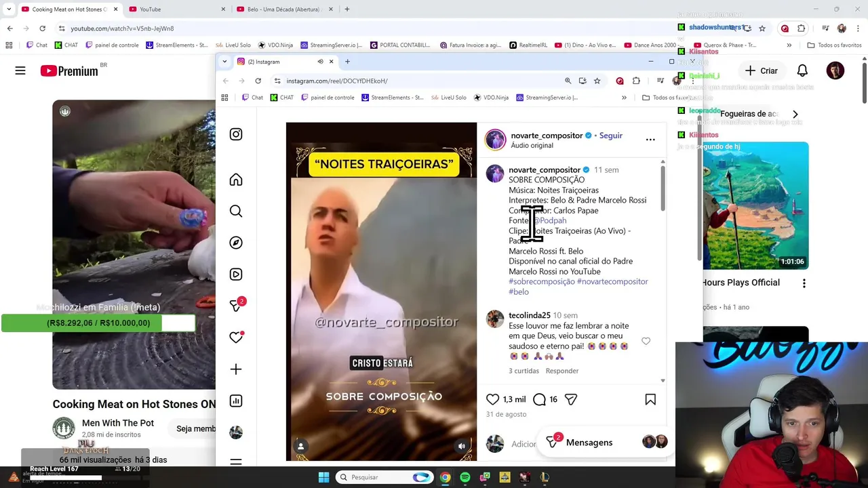Open Instagram Home in the sidebar
Viewport: 868px width, 488px height.
tap(236, 180)
